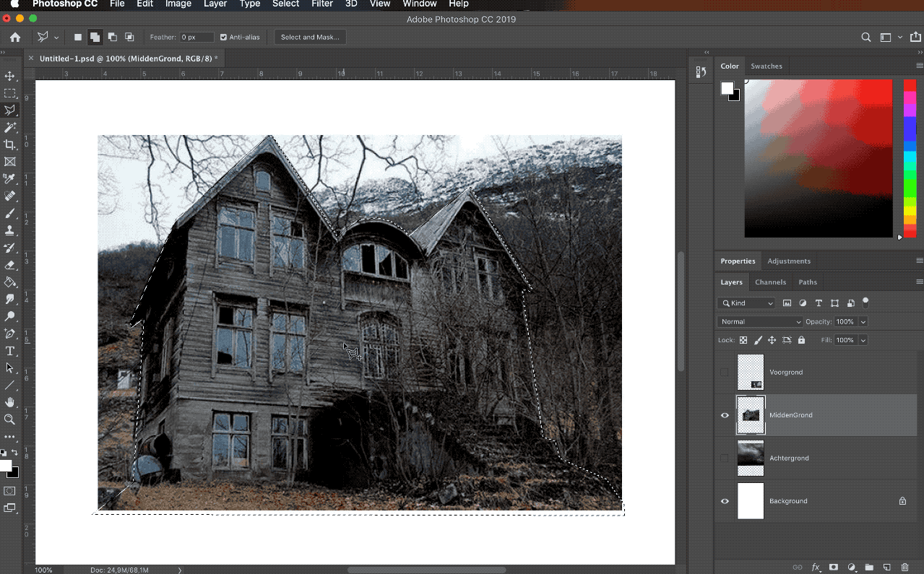Viewport: 924px width, 574px height.
Task: Switch to the Swatches tab
Action: pos(767,66)
